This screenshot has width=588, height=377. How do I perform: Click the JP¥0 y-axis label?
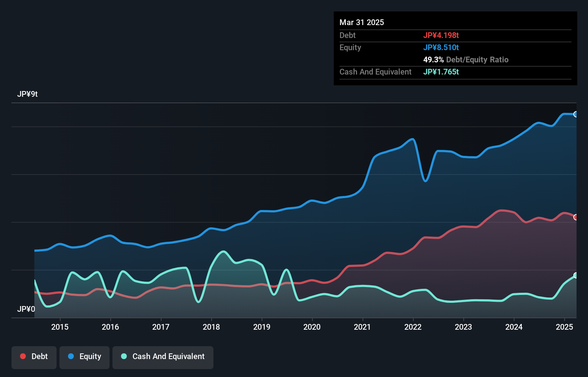tap(26, 309)
